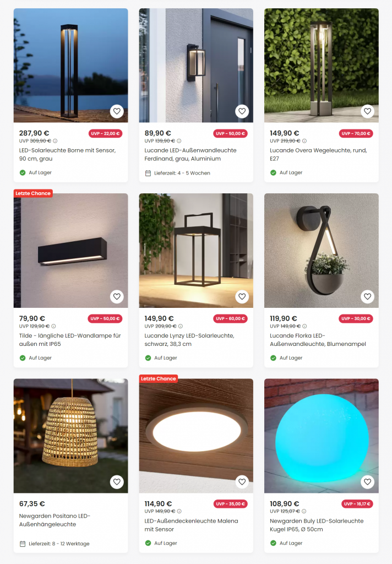UVP info icon next to 309,90 €
This screenshot has width=392, height=564.
tap(55, 141)
